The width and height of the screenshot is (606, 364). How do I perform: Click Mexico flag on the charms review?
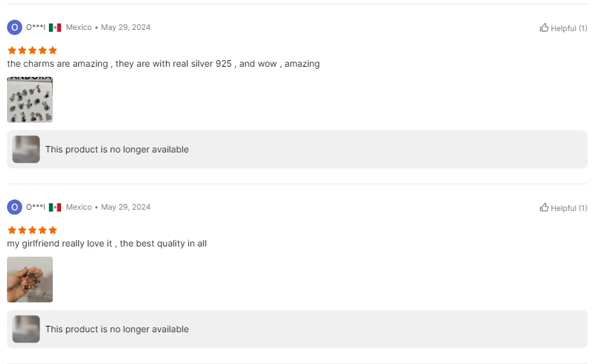[55, 27]
